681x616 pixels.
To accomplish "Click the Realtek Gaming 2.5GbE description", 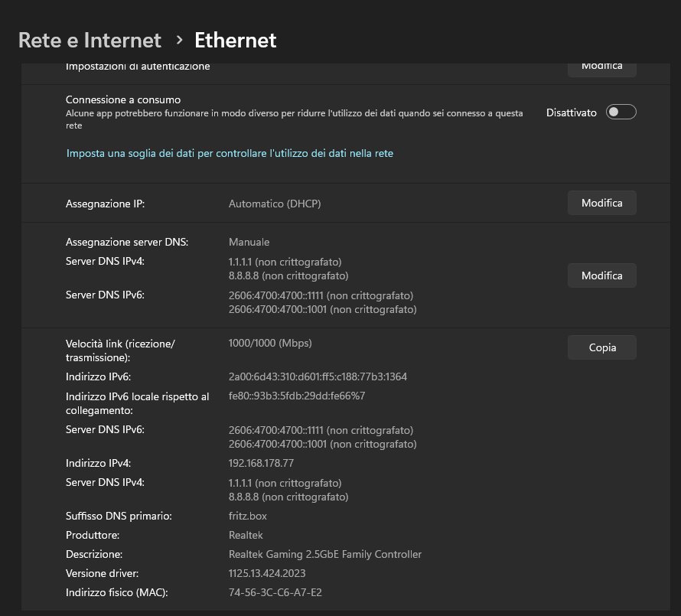I will click(325, 554).
